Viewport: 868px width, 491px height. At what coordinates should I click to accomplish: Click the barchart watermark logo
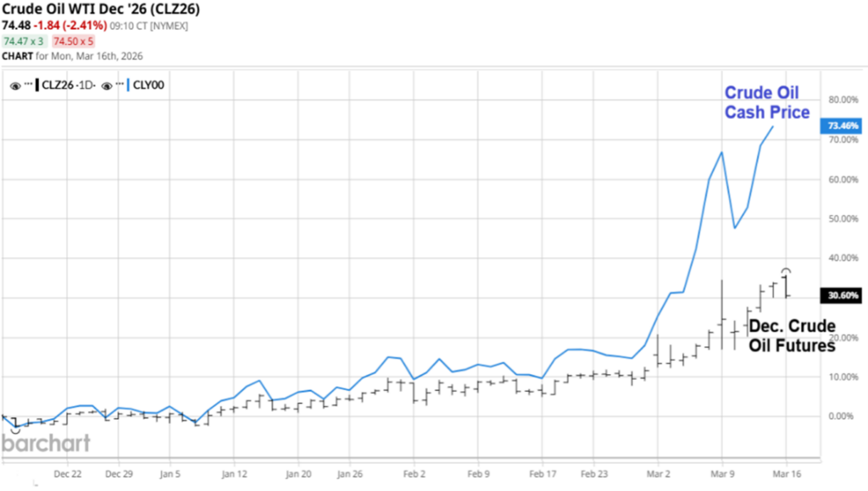pyautogui.click(x=45, y=444)
